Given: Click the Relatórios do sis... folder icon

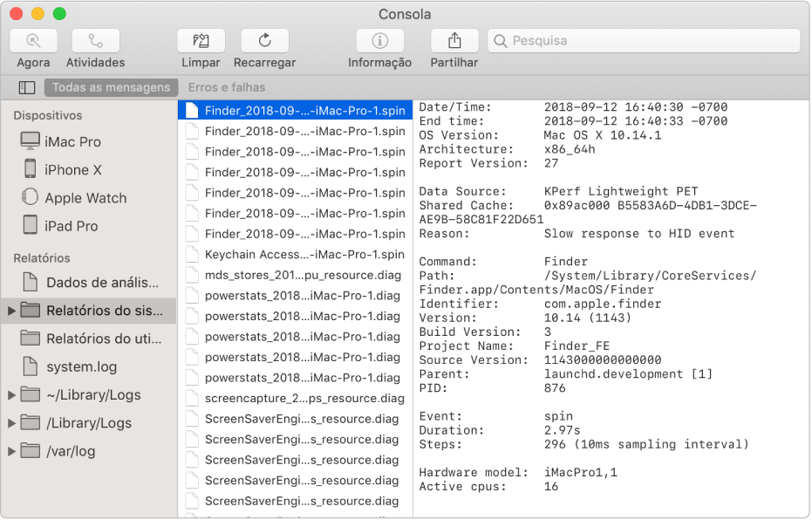Looking at the screenshot, I should 31,310.
